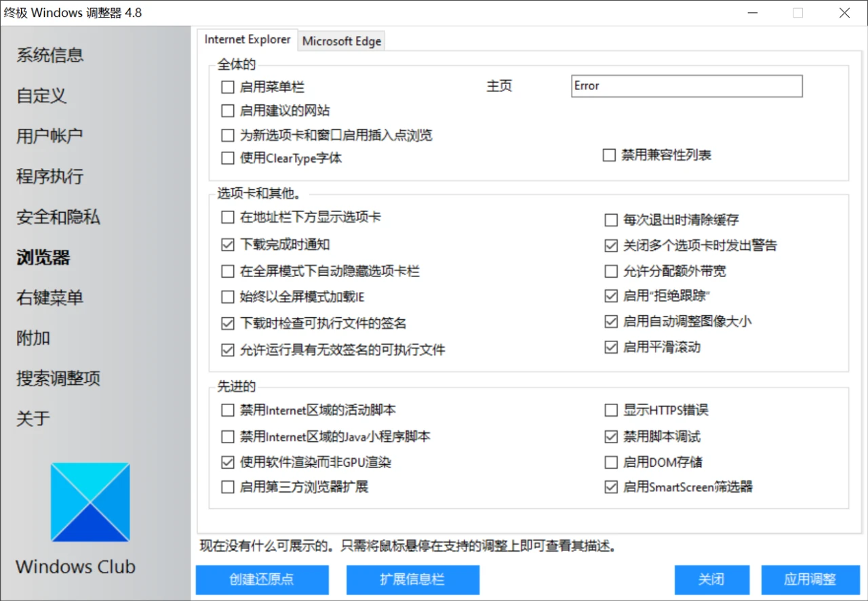Enable 启用第三方浏览器扩展 checkbox
The height and width of the screenshot is (601, 868).
pos(228,486)
